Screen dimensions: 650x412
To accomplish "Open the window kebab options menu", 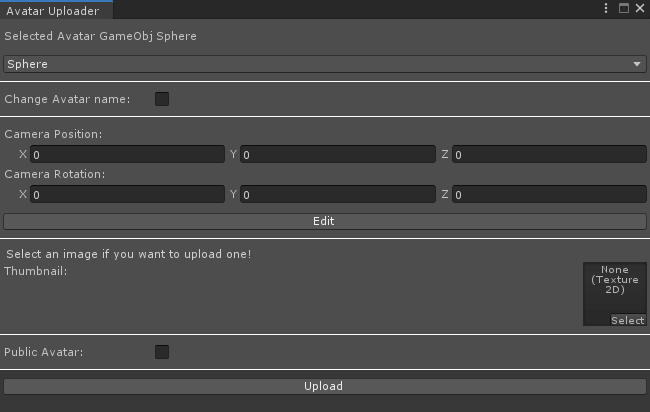I will tap(607, 8).
